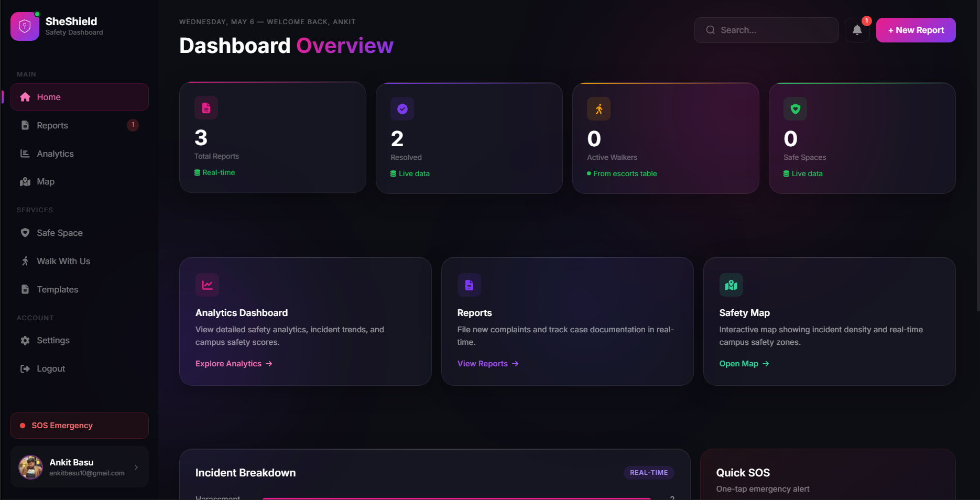The image size is (980, 500).
Task: Trigger the SOS Emergency button
Action: [80, 426]
